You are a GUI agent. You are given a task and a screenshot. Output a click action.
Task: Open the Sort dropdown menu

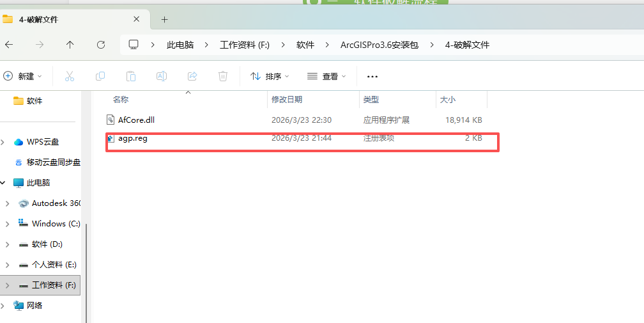pyautogui.click(x=270, y=76)
